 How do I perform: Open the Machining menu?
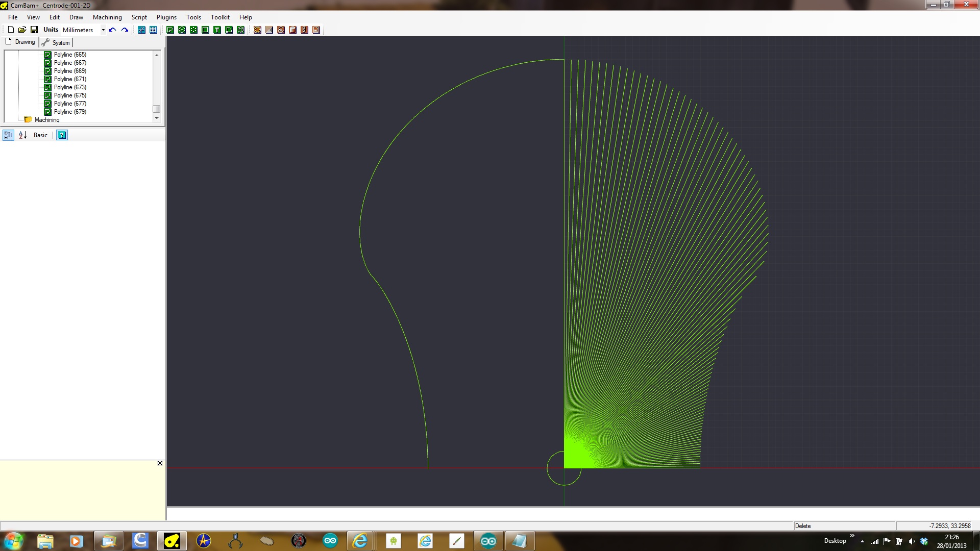pyautogui.click(x=107, y=17)
